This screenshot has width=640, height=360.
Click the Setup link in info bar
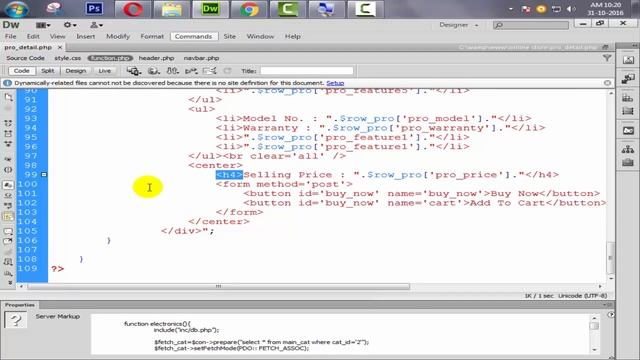[335, 83]
